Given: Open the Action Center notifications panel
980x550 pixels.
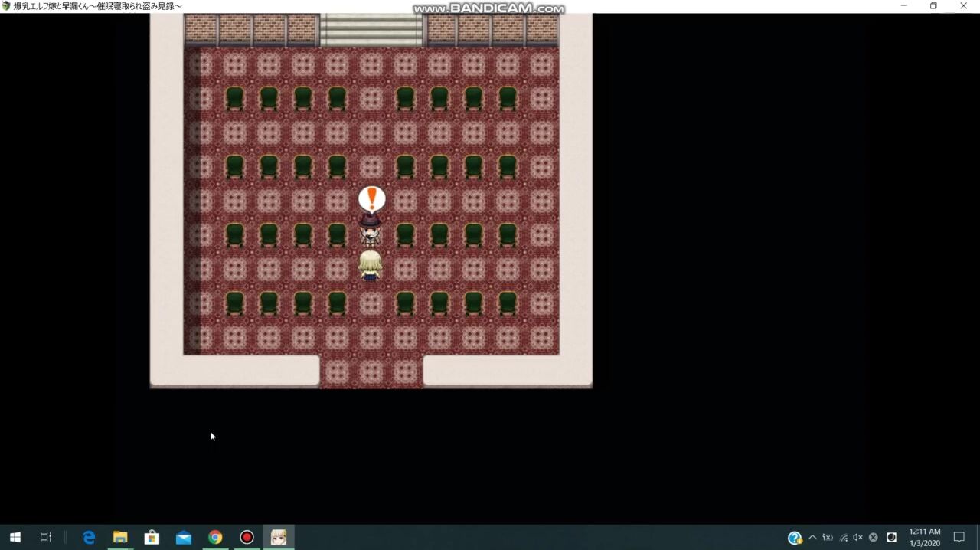Looking at the screenshot, I should click(959, 537).
